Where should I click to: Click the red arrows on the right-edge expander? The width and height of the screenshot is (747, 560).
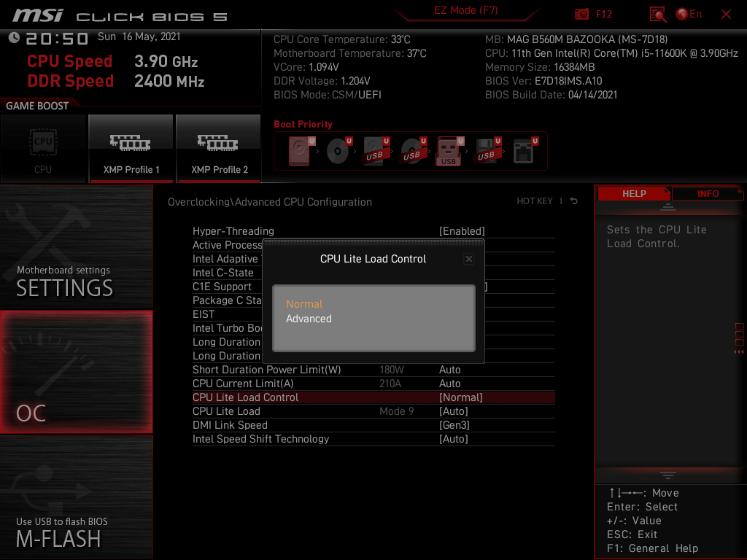pos(738,352)
